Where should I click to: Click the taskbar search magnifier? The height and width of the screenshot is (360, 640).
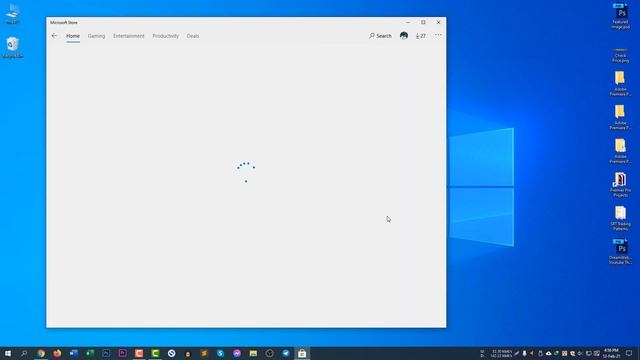24,353
